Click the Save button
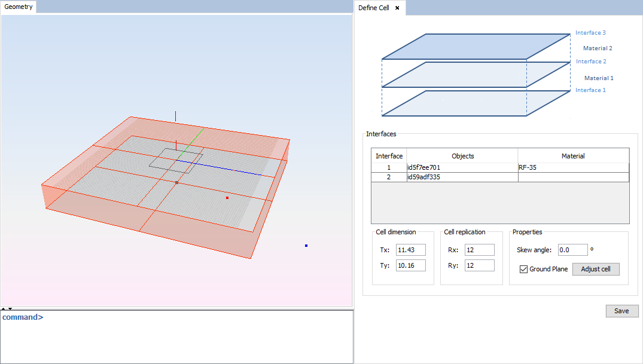 pyautogui.click(x=621, y=311)
